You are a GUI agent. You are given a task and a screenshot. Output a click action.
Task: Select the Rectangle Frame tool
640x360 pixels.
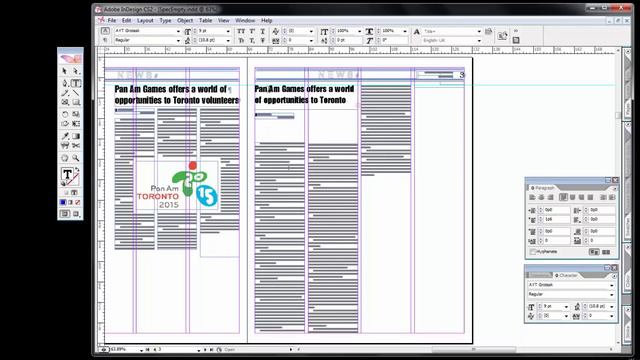point(64,102)
